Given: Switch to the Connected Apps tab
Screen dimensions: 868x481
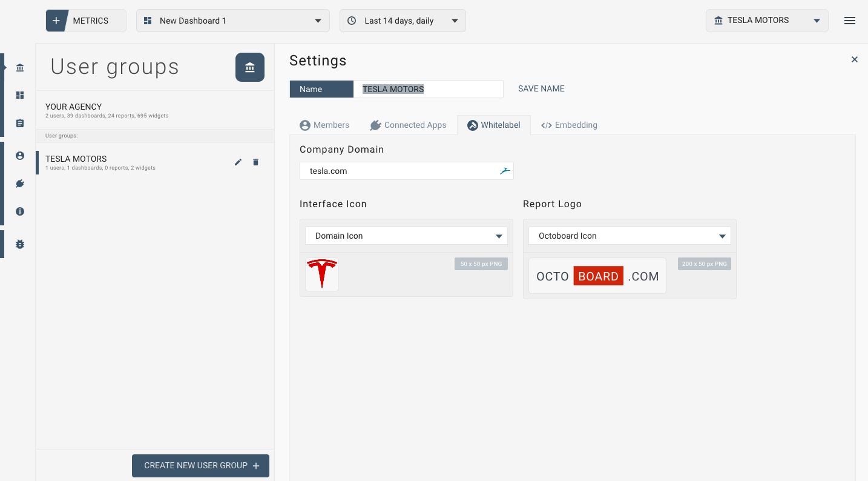Looking at the screenshot, I should click(x=408, y=125).
